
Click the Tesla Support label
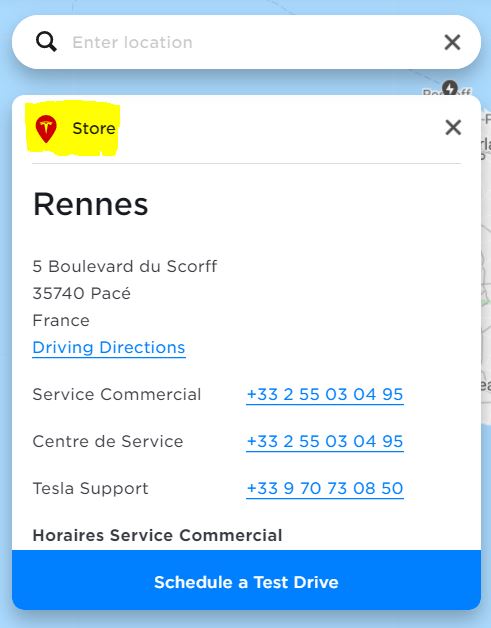(91, 489)
